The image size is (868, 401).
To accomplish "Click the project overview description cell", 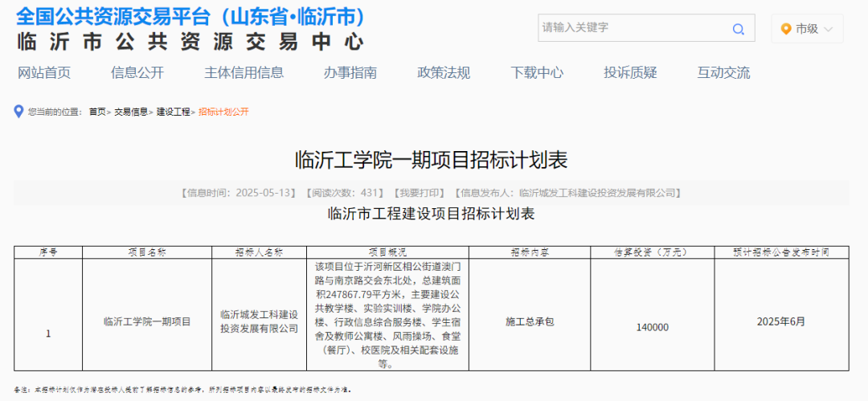I will point(387,314).
